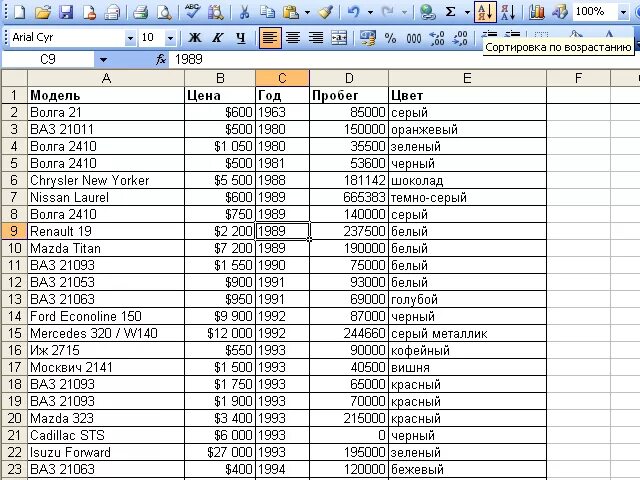Select column A header
The image size is (640, 480).
(106, 78)
